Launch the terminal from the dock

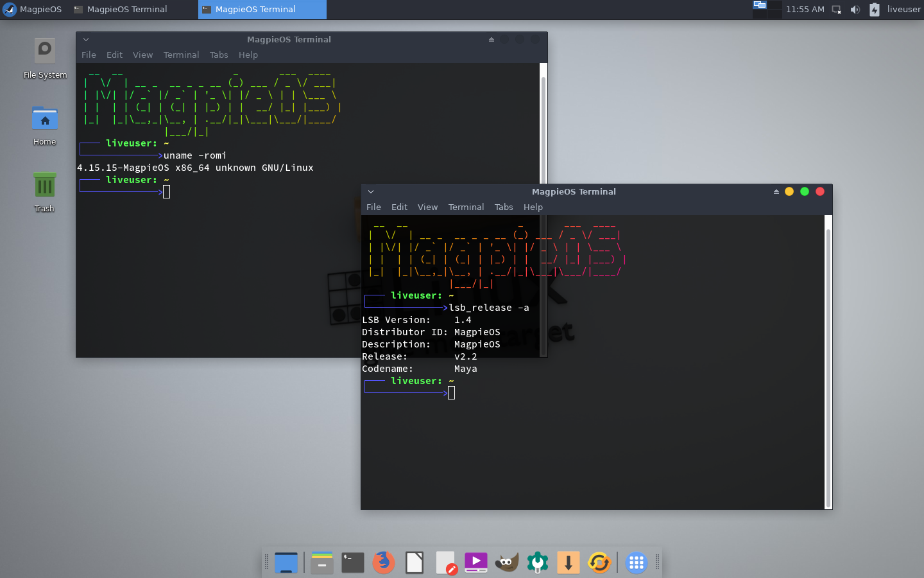pyautogui.click(x=352, y=563)
